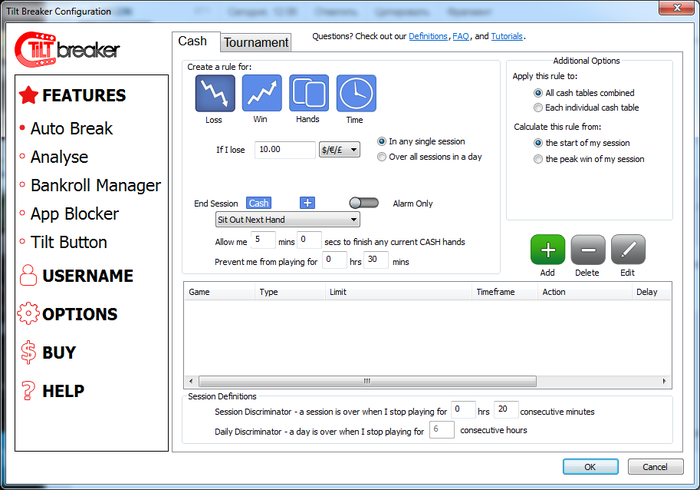Image resolution: width=700 pixels, height=490 pixels.
Task: Click the blue plus icon beside Cash
Action: click(x=307, y=203)
